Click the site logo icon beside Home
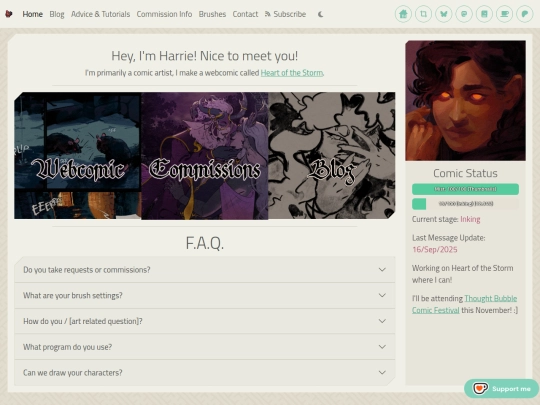The width and height of the screenshot is (540, 405). pyautogui.click(x=9, y=14)
